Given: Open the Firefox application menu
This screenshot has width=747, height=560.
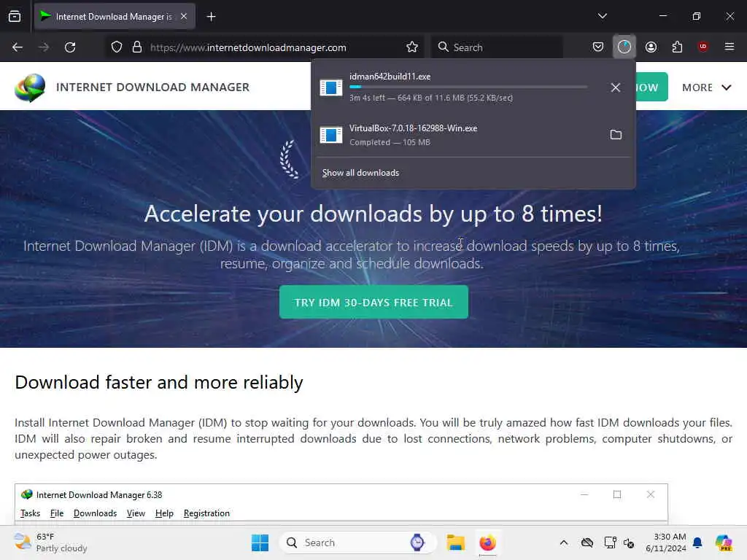Looking at the screenshot, I should (x=729, y=47).
